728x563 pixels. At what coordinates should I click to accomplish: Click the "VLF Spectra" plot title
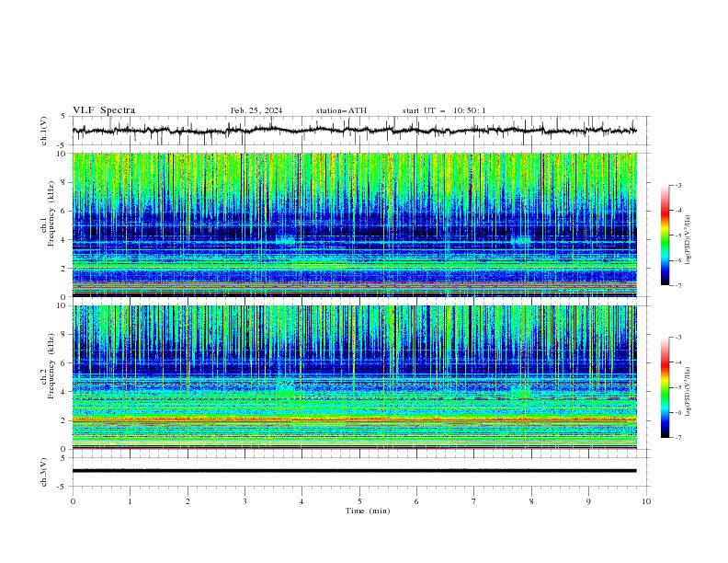coord(104,110)
